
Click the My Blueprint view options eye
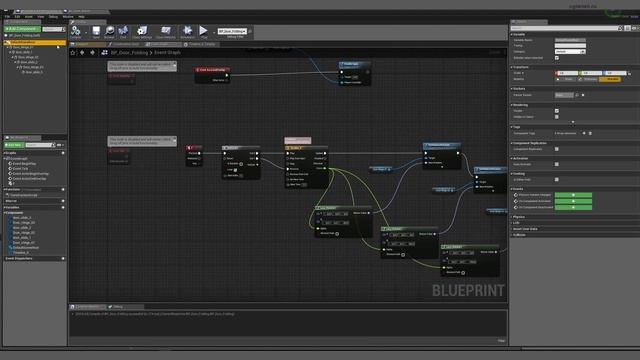click(x=60, y=145)
